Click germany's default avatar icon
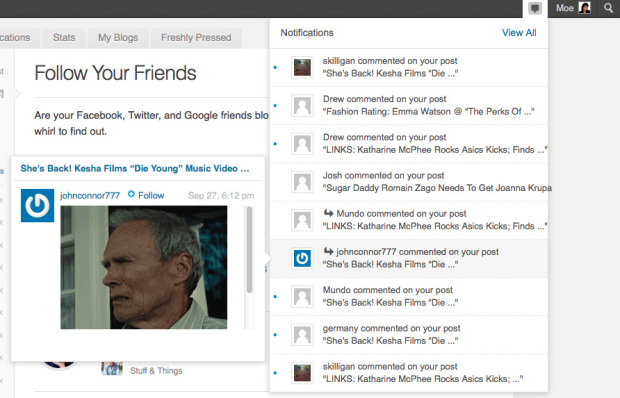620x398 pixels. tap(302, 335)
